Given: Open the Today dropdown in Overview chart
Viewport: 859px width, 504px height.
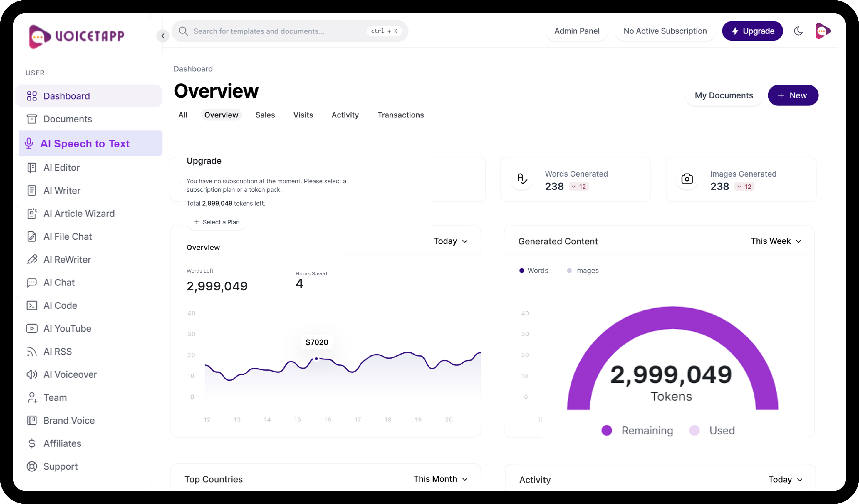Looking at the screenshot, I should [x=451, y=241].
